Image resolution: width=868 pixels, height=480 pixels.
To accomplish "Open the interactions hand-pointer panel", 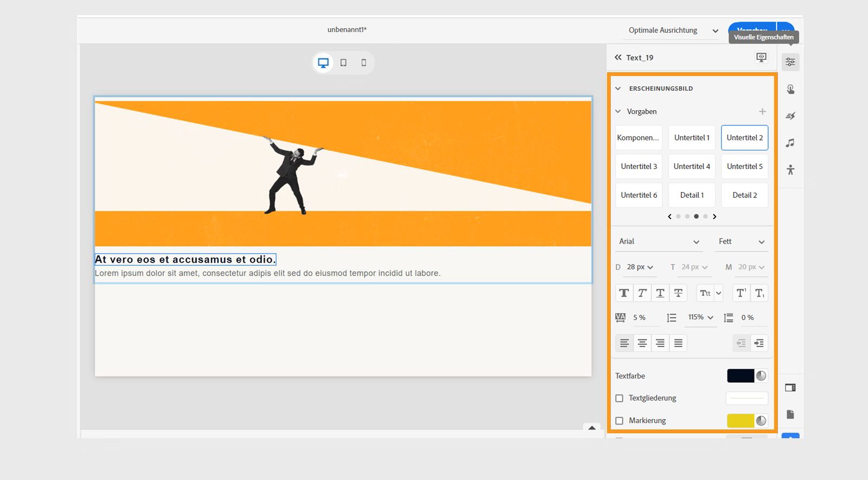I will pyautogui.click(x=790, y=89).
